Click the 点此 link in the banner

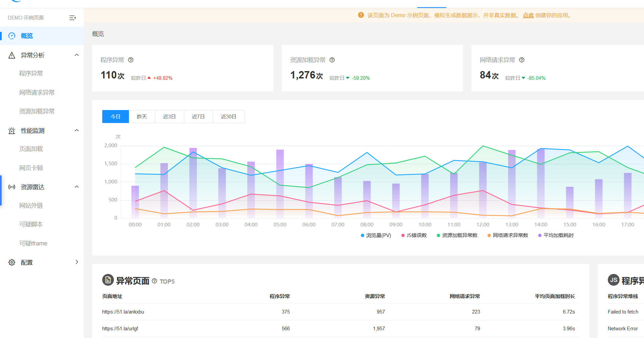coord(528,15)
